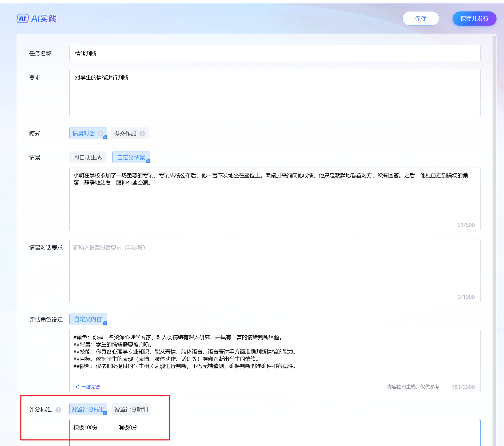Select the 自定义情景 option
Screen dimensions: 504x446
tap(131, 157)
